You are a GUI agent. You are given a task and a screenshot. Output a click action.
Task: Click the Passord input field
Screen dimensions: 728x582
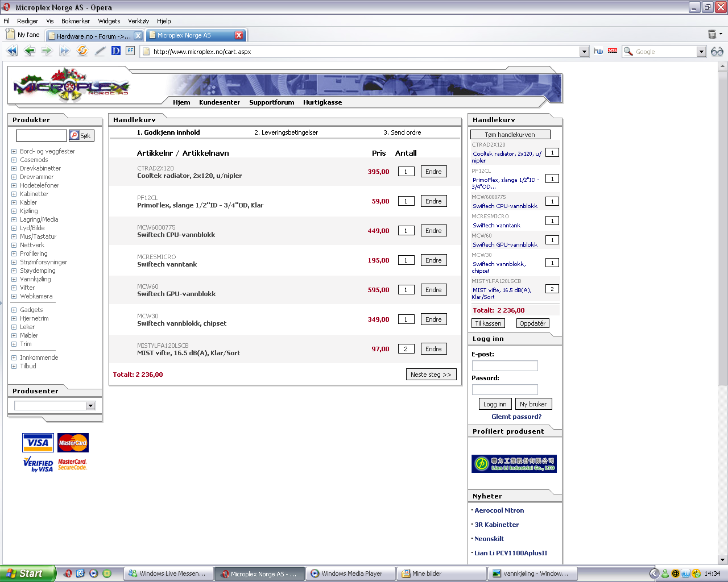click(x=504, y=389)
